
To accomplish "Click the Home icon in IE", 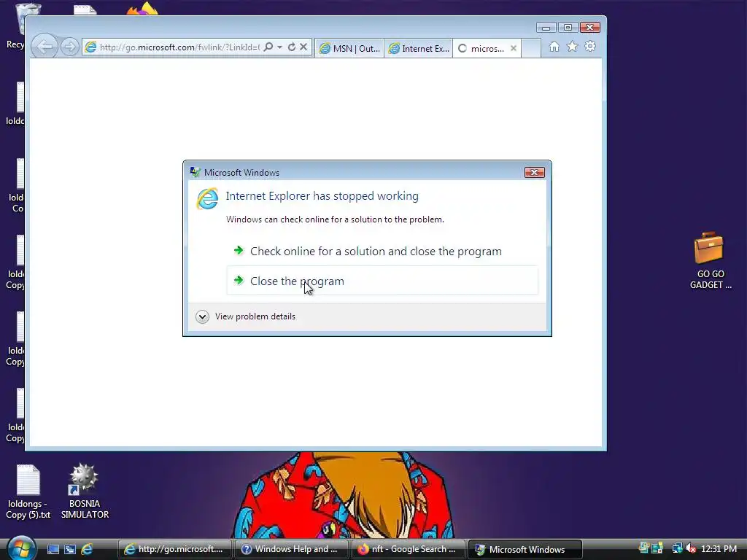I will point(554,47).
